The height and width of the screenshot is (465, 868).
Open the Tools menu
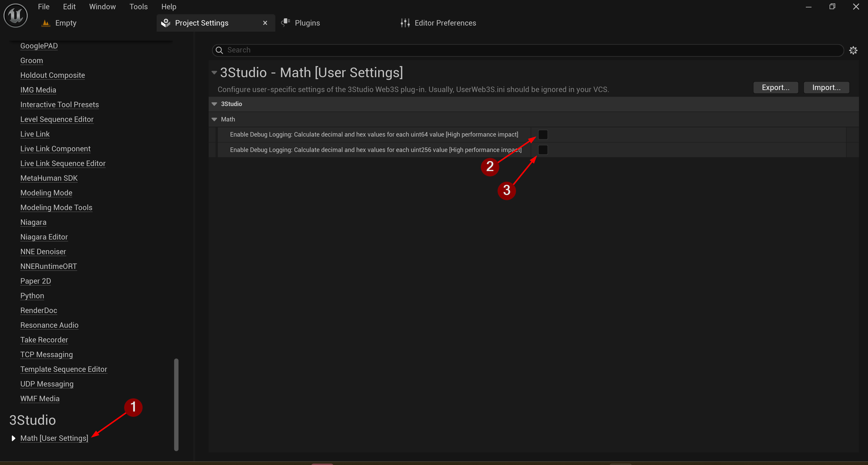tap(139, 7)
